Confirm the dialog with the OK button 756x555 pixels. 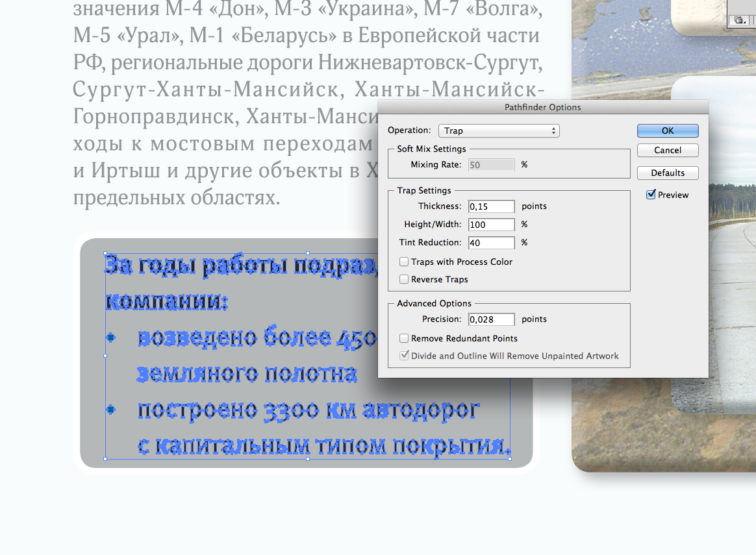click(667, 130)
